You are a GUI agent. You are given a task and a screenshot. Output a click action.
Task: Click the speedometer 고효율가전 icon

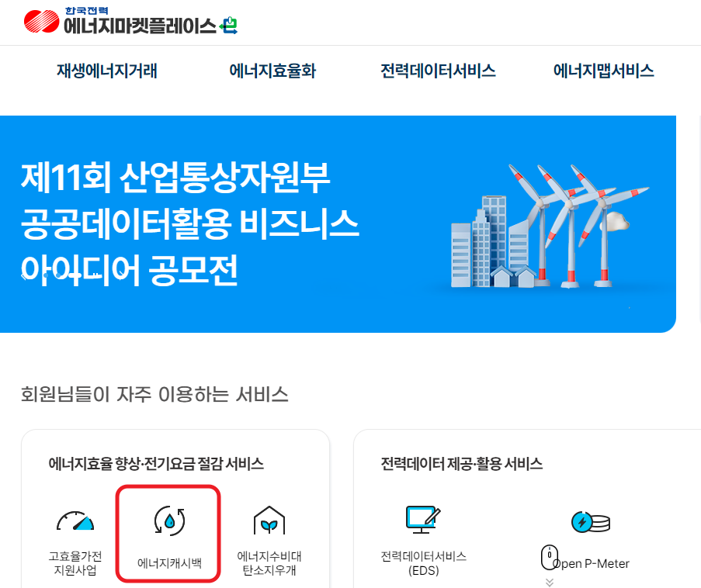pos(75,521)
